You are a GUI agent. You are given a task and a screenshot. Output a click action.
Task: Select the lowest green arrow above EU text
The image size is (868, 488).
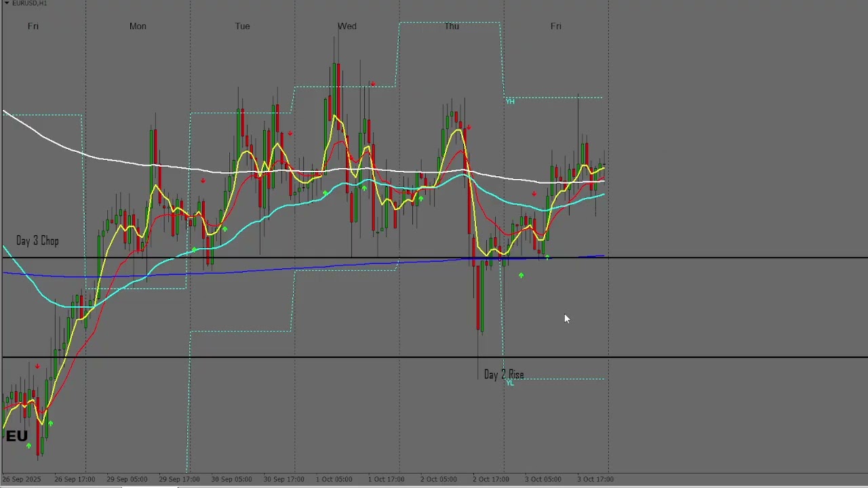click(28, 446)
